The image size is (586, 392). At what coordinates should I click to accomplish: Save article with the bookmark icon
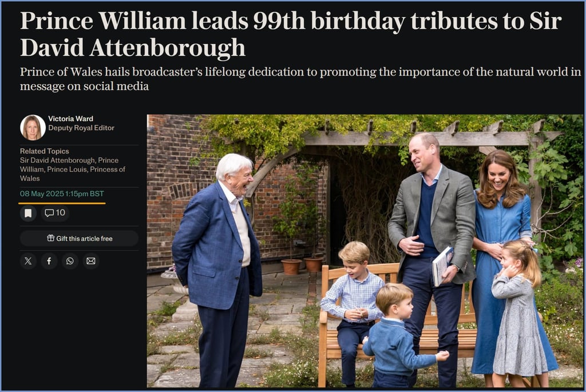tap(28, 213)
